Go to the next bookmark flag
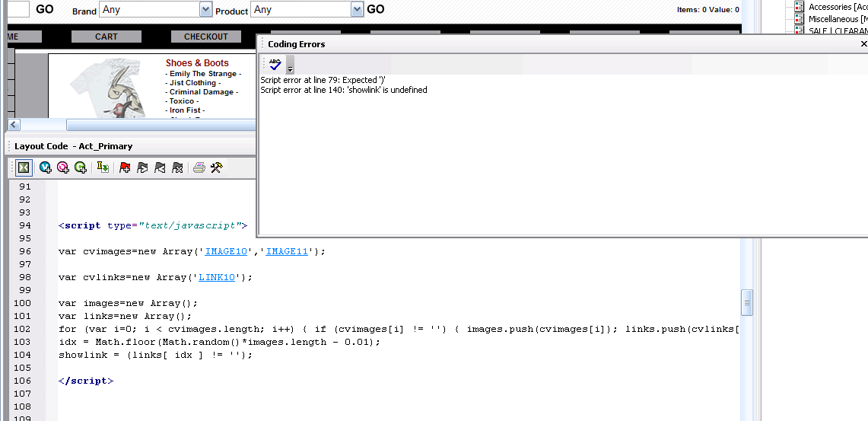This screenshot has height=421, width=868. pos(142,167)
